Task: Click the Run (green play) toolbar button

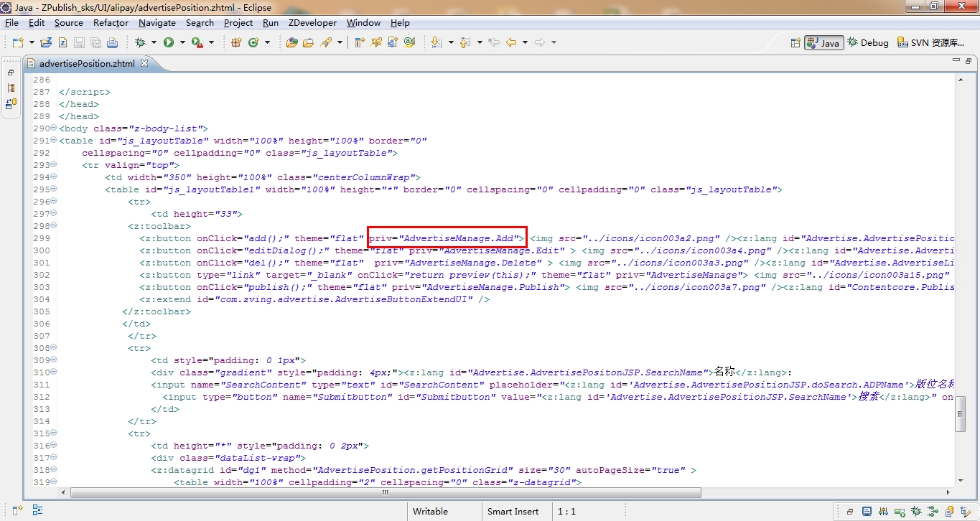Action: [x=168, y=42]
